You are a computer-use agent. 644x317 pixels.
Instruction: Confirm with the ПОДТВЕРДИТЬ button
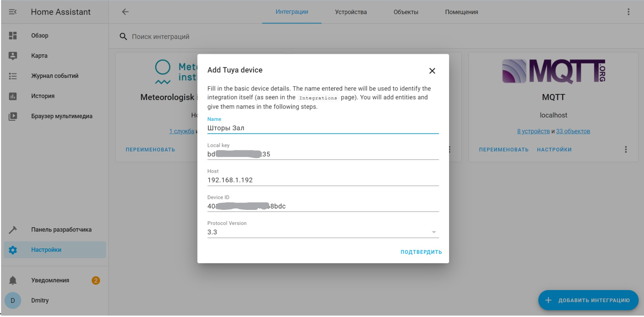pos(421,252)
